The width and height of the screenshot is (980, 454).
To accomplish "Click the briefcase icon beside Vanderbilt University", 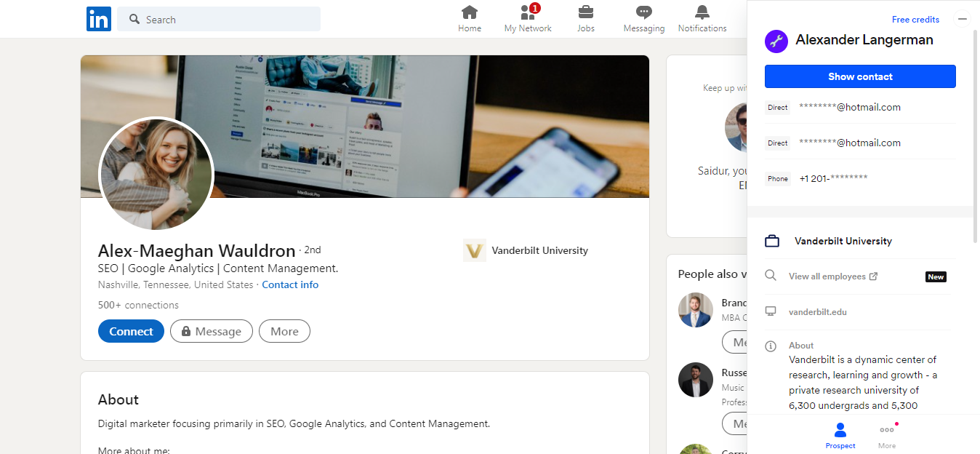I will (x=772, y=241).
